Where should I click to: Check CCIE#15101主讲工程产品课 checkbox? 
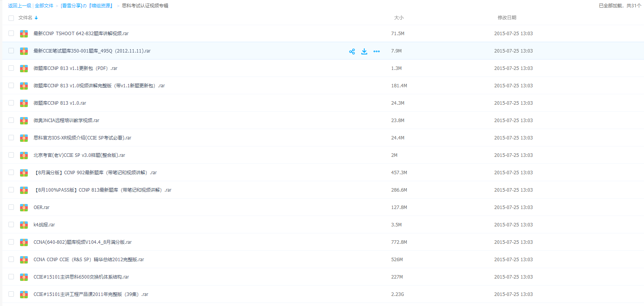tap(11, 294)
